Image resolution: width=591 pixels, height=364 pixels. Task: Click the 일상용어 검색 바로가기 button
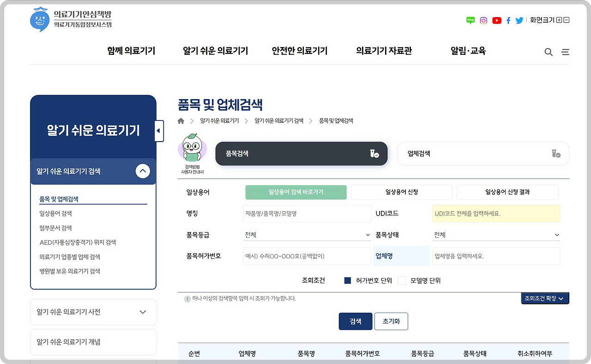coord(295,192)
